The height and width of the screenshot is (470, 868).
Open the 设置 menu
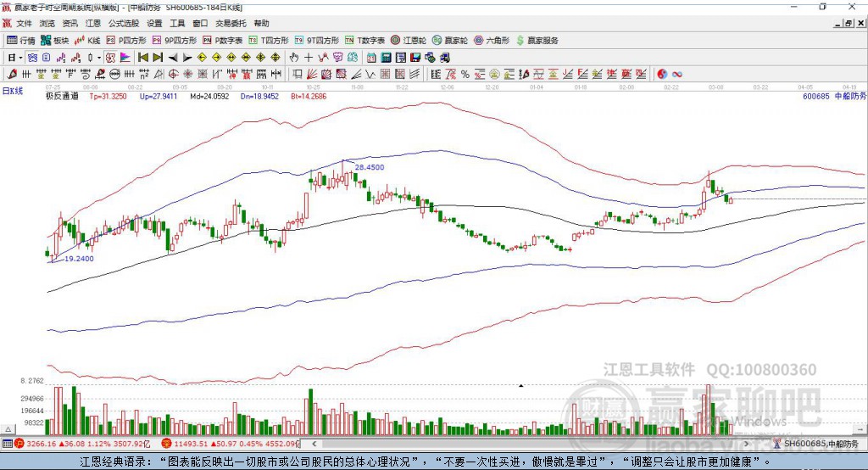[154, 23]
